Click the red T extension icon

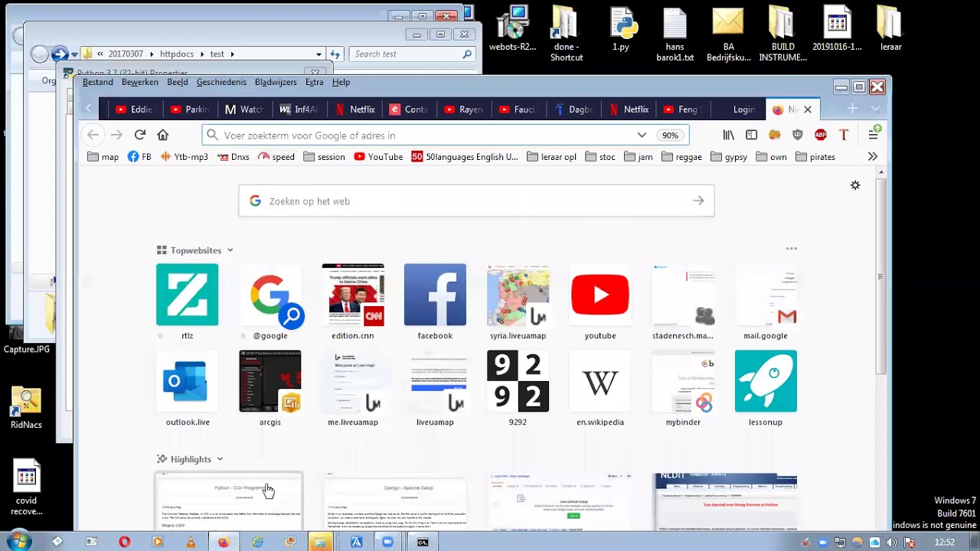(x=844, y=135)
